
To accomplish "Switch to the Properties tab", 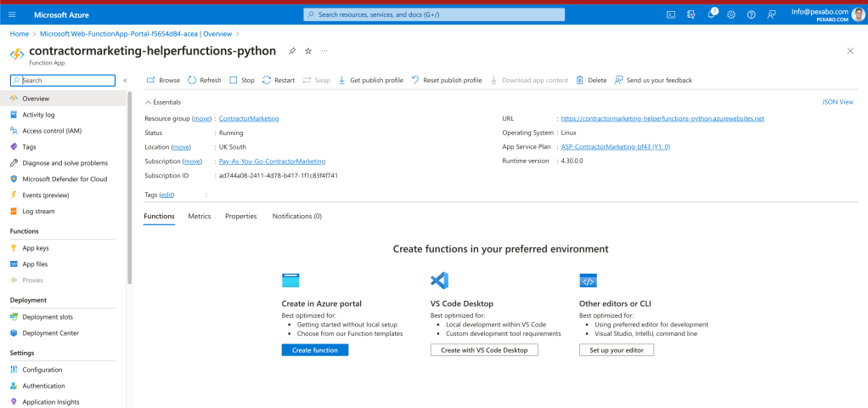I will [x=241, y=216].
